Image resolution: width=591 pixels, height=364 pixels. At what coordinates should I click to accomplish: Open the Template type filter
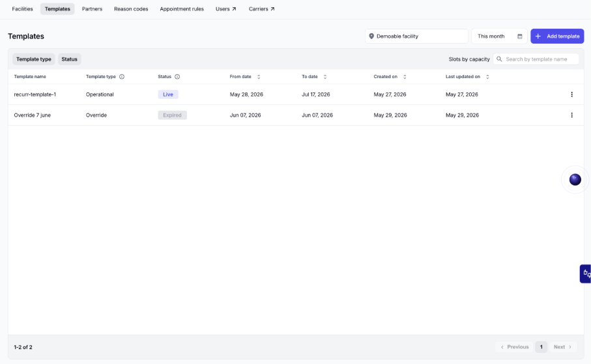coord(33,59)
